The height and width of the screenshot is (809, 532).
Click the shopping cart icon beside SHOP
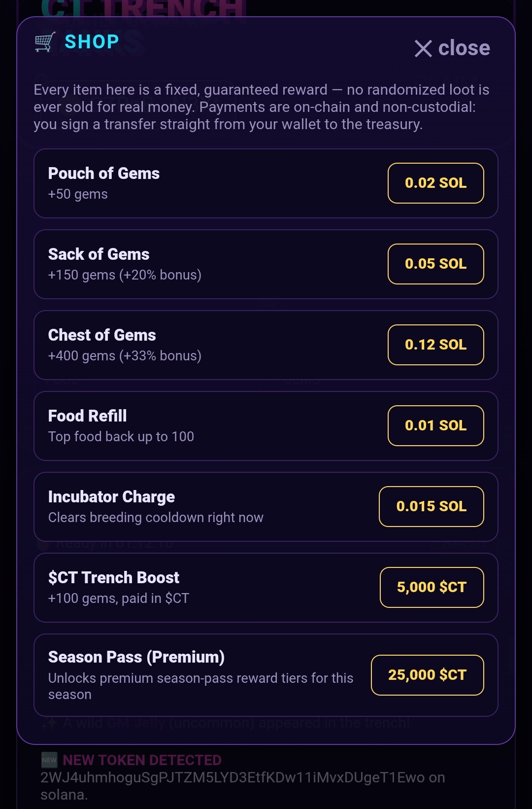(x=45, y=42)
